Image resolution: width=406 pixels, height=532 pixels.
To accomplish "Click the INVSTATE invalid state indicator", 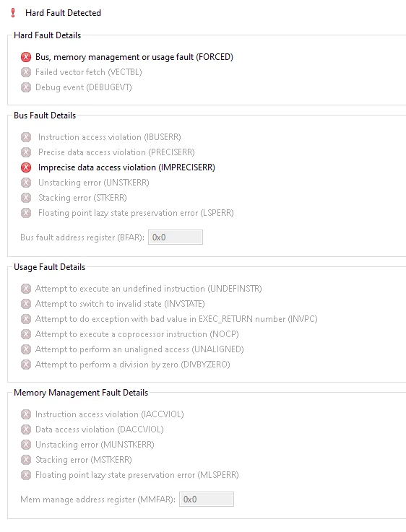I will pos(26,304).
